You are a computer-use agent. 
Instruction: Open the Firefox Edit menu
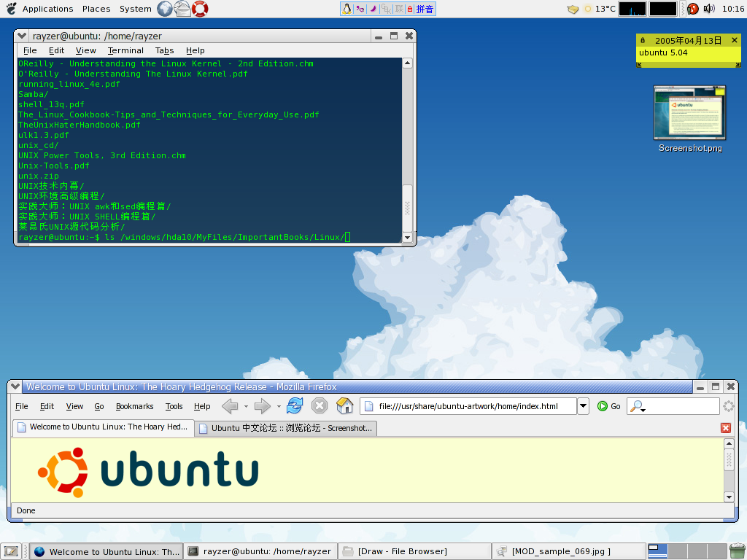[x=47, y=406]
